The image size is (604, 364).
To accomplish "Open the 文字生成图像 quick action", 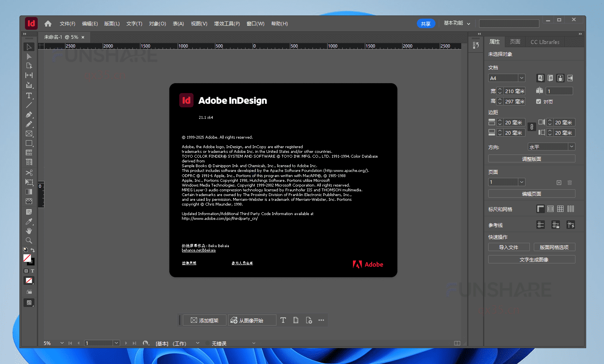I will pos(531,259).
